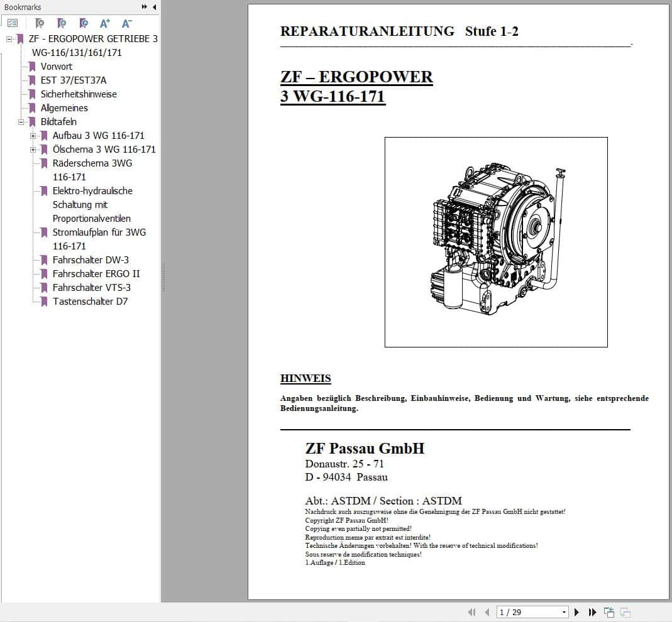Click the 1.Auflage / 1.Edition text
This screenshot has width=672, height=622.
tap(335, 563)
